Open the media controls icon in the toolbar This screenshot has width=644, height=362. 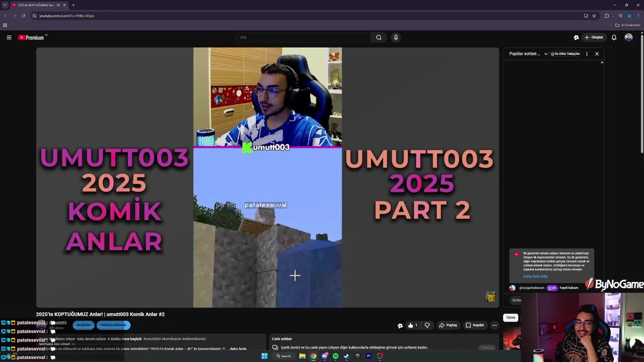click(x=620, y=16)
